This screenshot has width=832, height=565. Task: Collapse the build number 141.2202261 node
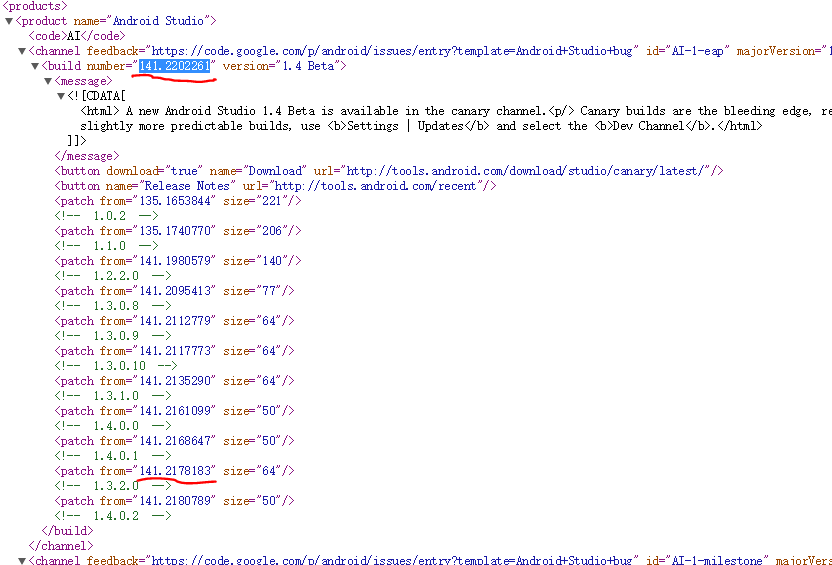click(34, 66)
